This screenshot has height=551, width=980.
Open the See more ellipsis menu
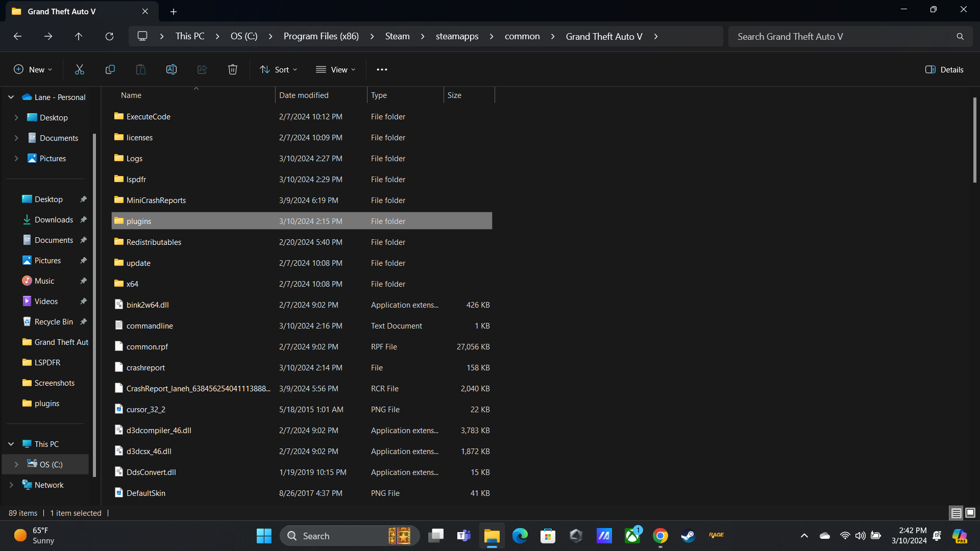(382, 69)
